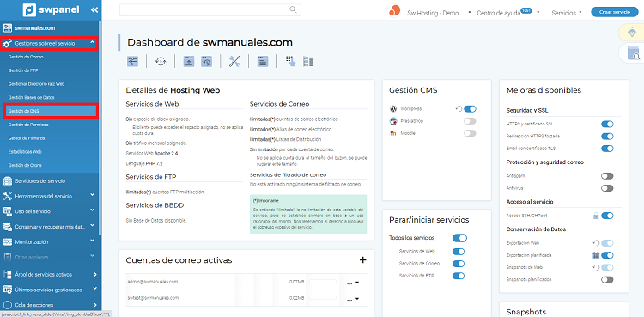Click the swmanuales.com service icon in sidebar
This screenshot has width=644, height=317.
pyautogui.click(x=8, y=28)
